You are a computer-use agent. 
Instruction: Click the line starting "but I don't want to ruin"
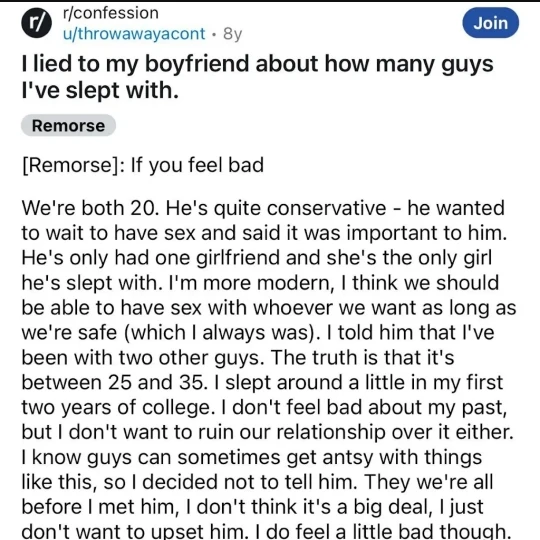pos(268,432)
